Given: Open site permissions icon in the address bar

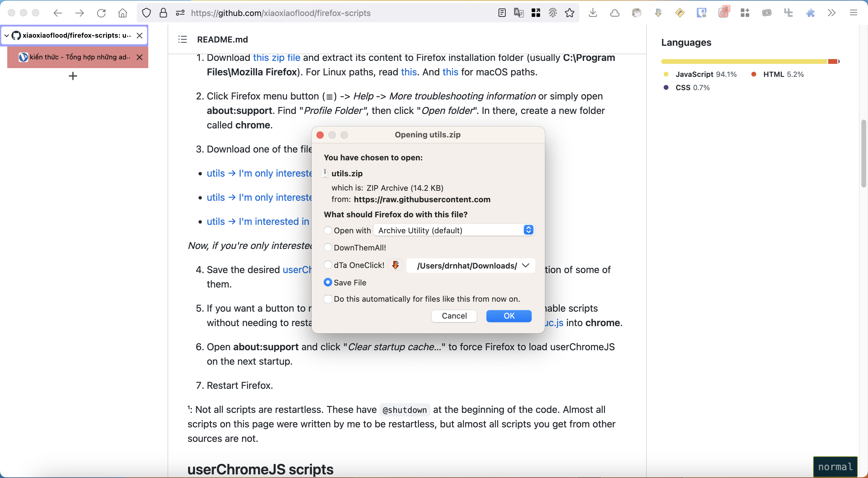Looking at the screenshot, I should coord(180,13).
